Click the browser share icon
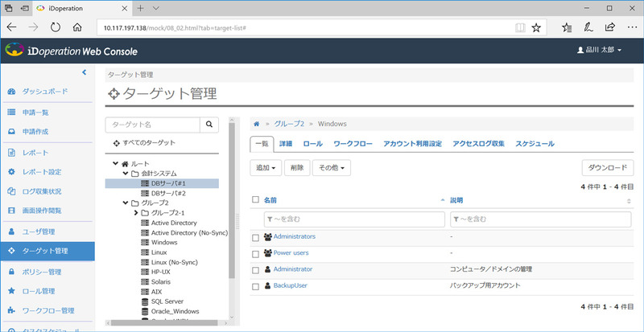644x332 pixels. click(x=610, y=27)
